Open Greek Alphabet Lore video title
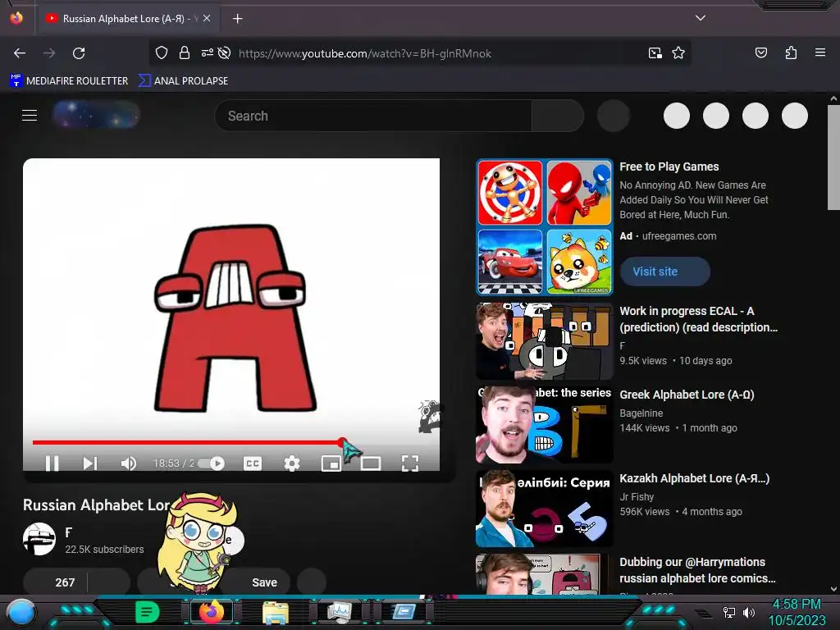This screenshot has height=630, width=840. click(x=687, y=395)
